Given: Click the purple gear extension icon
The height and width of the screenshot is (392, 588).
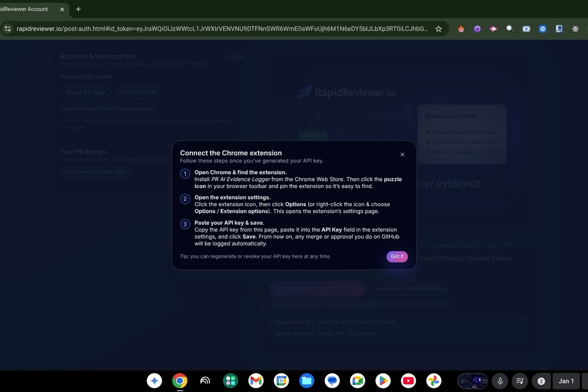Looking at the screenshot, I should click(477, 29).
